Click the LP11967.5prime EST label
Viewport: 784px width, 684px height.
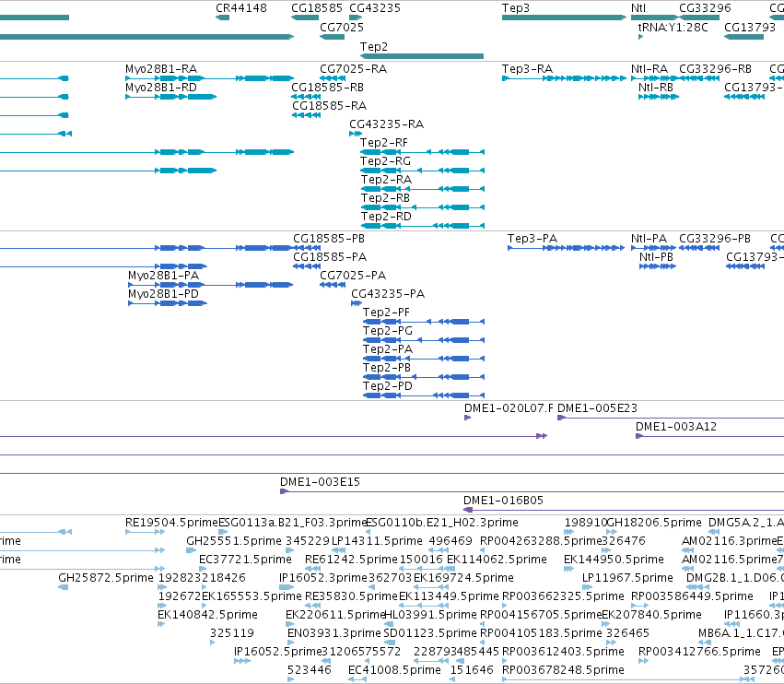pyautogui.click(x=627, y=578)
